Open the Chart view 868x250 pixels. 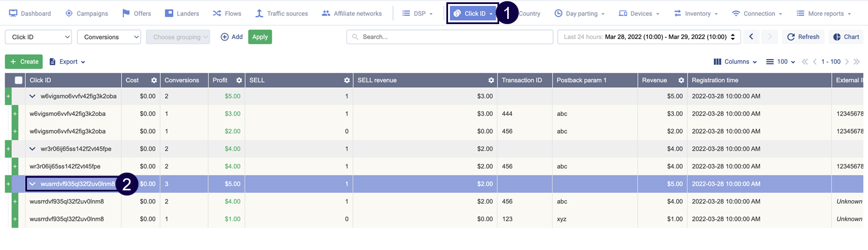click(846, 37)
